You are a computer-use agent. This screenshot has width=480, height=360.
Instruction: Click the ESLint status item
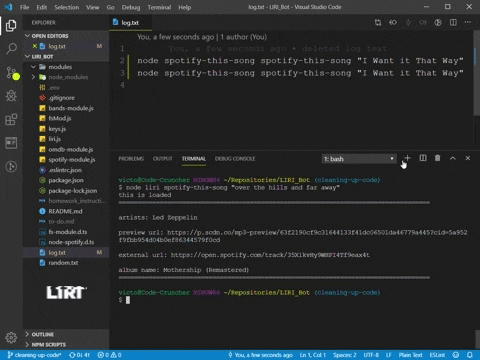click(x=437, y=355)
